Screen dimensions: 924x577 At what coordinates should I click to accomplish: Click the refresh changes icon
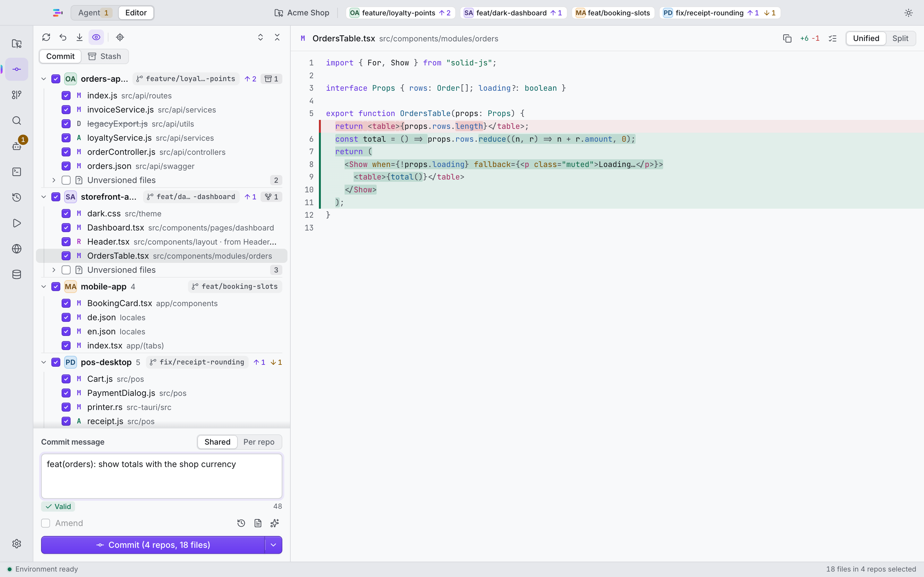[x=46, y=37]
